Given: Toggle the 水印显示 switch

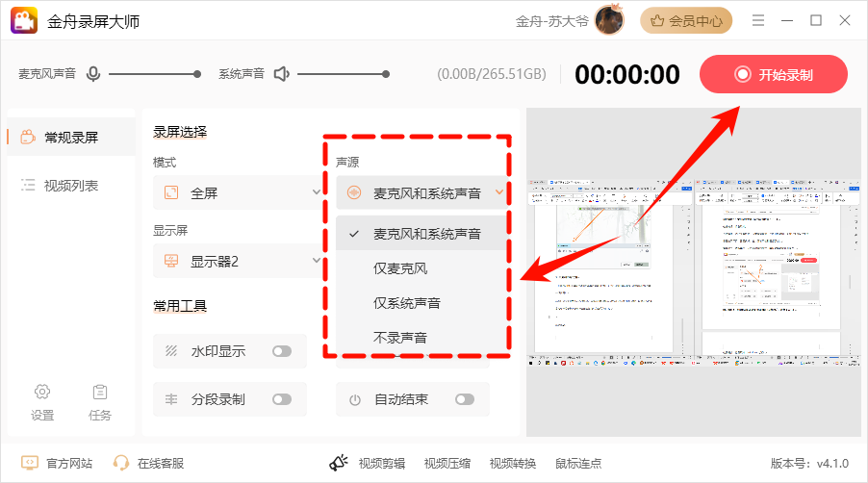Looking at the screenshot, I should tap(282, 351).
